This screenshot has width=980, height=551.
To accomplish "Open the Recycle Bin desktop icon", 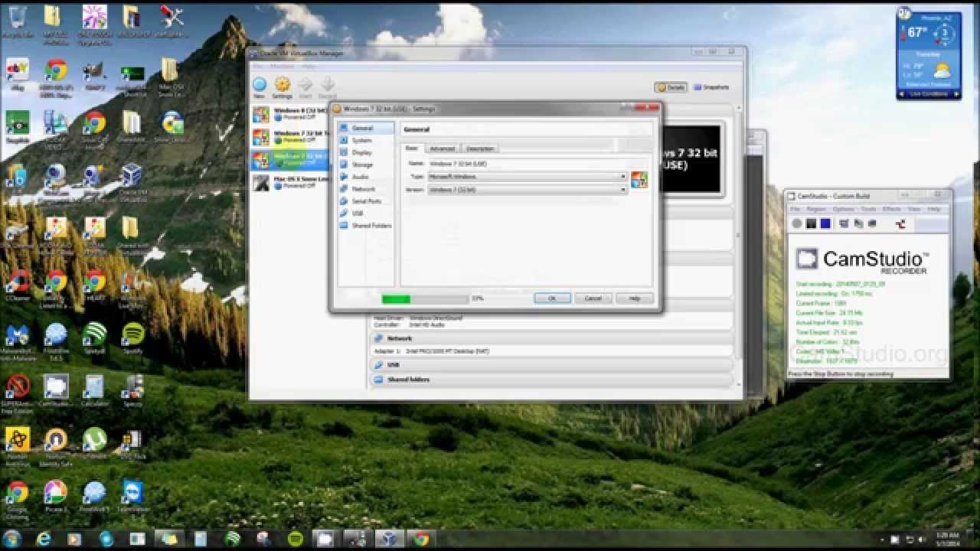I will (17, 21).
